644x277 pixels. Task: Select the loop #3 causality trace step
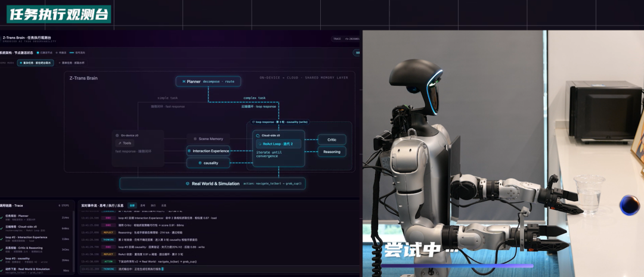37,260
